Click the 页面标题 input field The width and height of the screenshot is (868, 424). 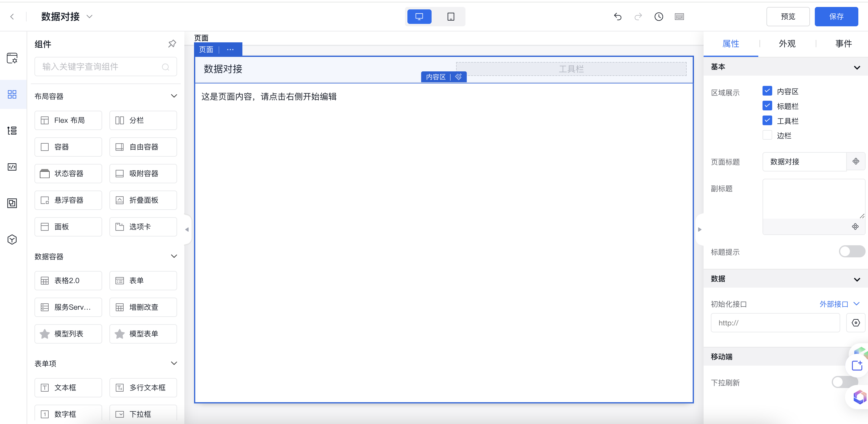[x=805, y=161]
